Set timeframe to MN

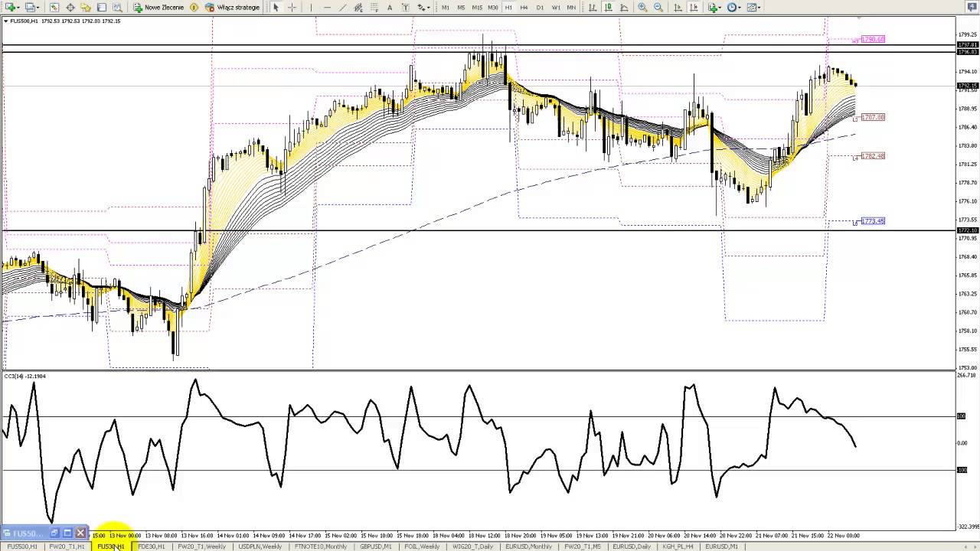[x=571, y=7]
